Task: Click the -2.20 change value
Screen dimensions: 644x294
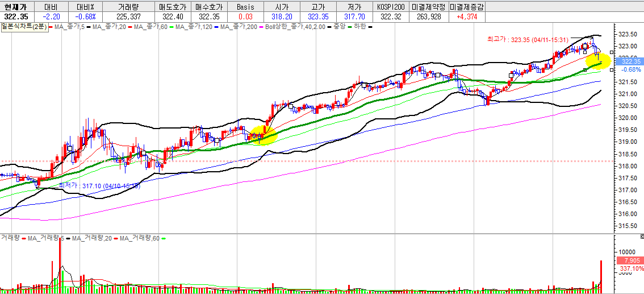Action: pyautogui.click(x=52, y=17)
